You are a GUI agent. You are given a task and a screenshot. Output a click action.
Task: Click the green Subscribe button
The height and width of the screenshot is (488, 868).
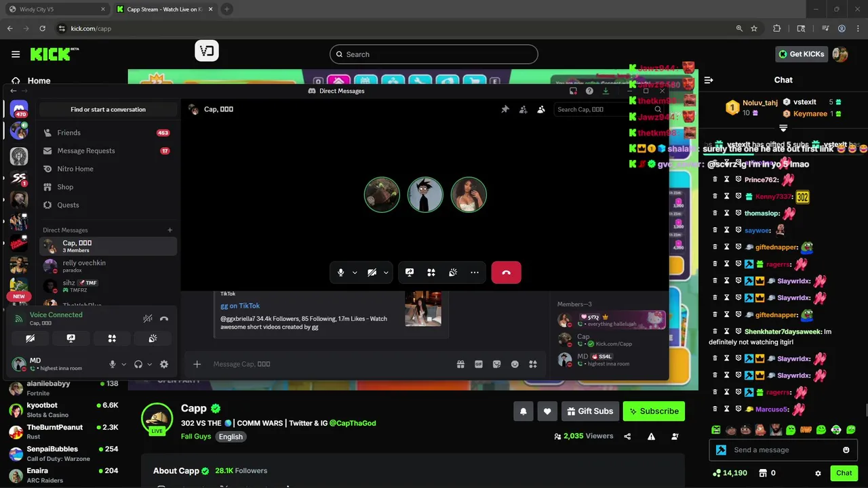pyautogui.click(x=654, y=411)
